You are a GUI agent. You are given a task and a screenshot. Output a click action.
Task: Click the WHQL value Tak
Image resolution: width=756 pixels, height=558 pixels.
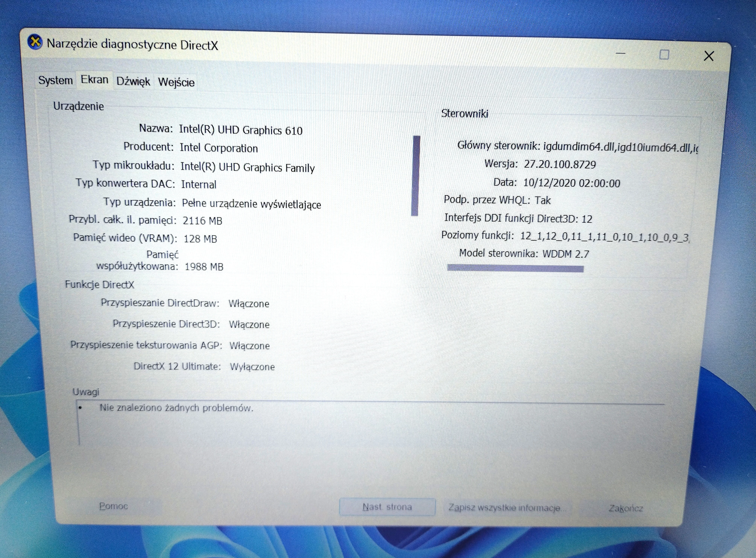click(x=542, y=200)
